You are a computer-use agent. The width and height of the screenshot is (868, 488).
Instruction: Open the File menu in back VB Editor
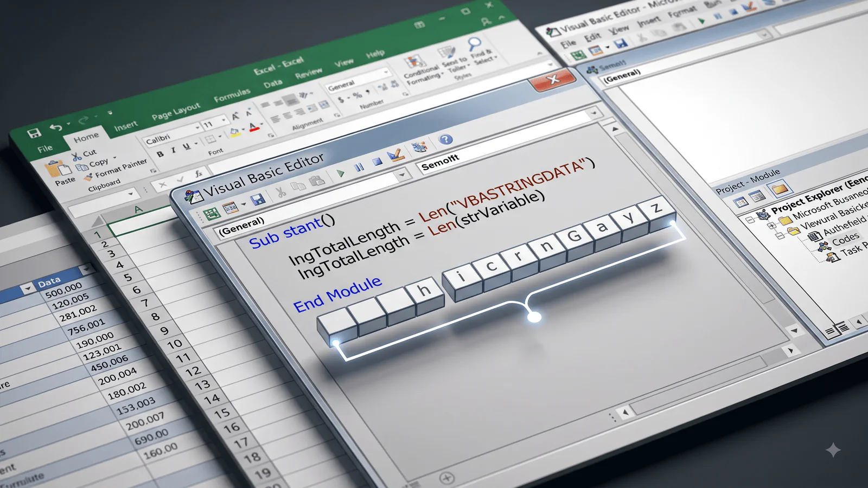pos(568,44)
